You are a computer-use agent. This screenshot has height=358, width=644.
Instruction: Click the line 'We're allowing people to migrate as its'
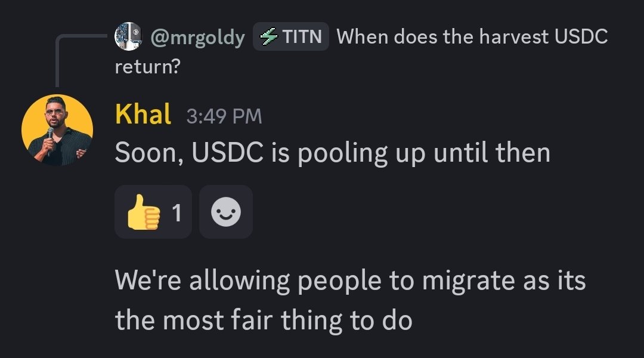tap(350, 280)
